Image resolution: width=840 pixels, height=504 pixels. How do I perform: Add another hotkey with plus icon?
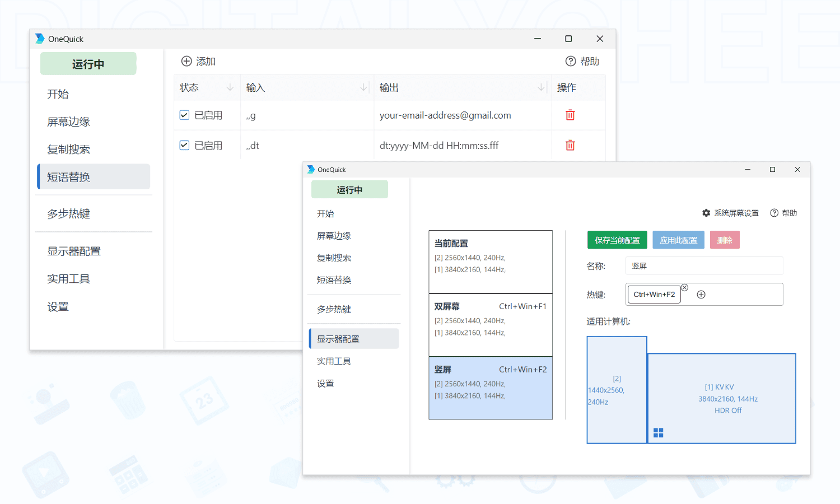(x=701, y=295)
